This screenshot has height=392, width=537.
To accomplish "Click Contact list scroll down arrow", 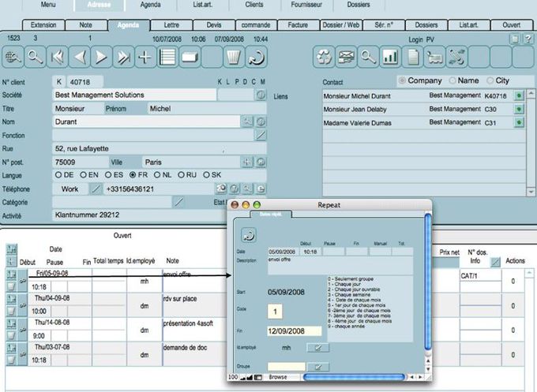I will pos(531,192).
